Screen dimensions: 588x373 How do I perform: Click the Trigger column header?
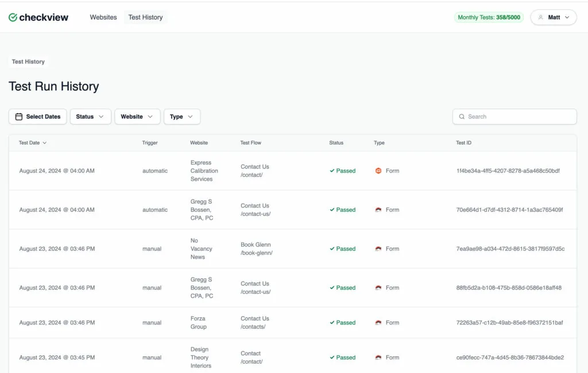(x=150, y=143)
